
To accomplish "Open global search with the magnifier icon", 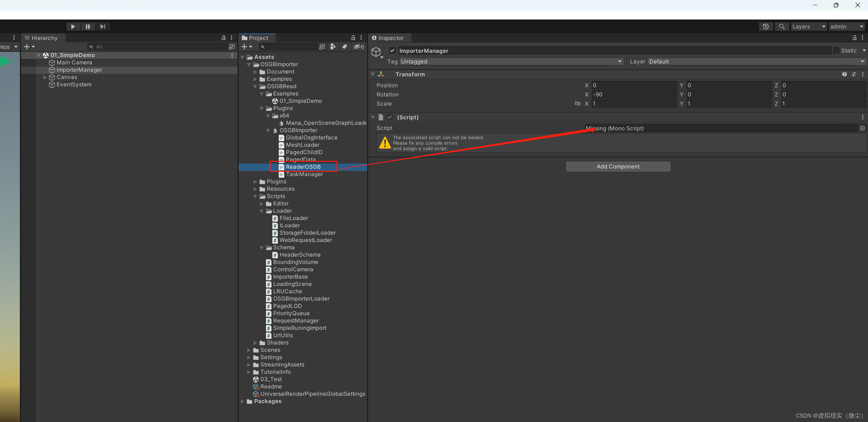I will [x=782, y=26].
